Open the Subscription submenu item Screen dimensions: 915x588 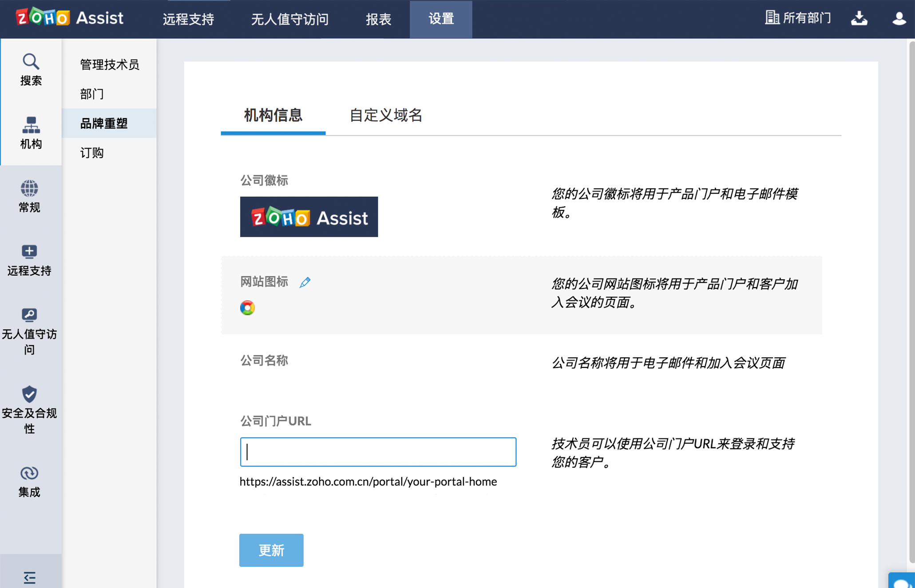pos(92,153)
